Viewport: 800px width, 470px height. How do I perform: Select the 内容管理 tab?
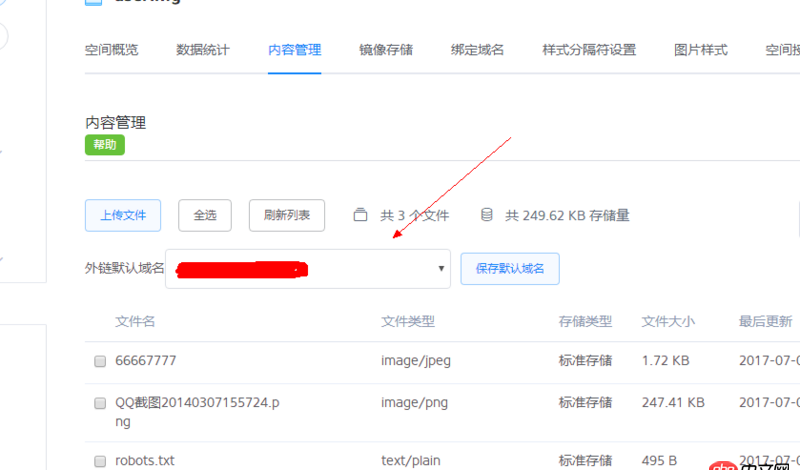[294, 50]
